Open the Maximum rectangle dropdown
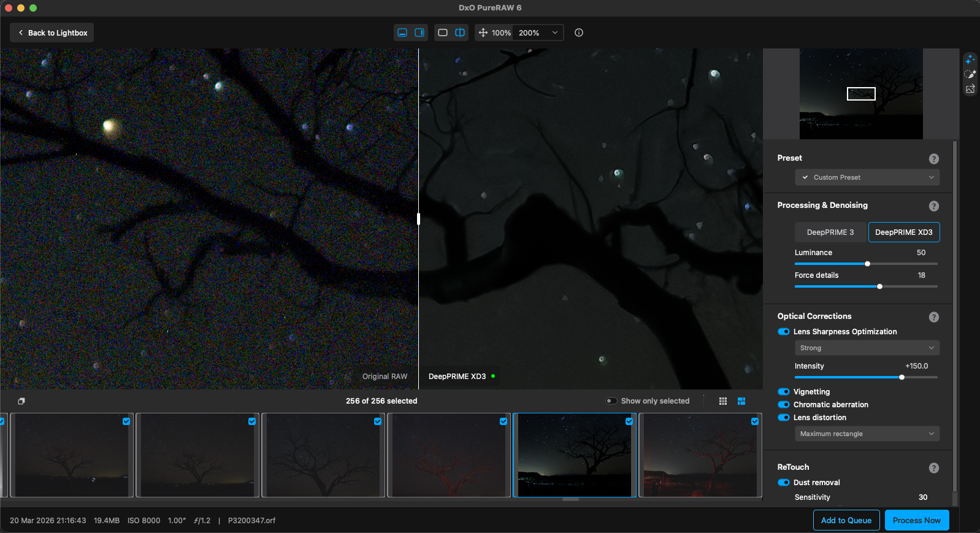980x533 pixels. 867,434
